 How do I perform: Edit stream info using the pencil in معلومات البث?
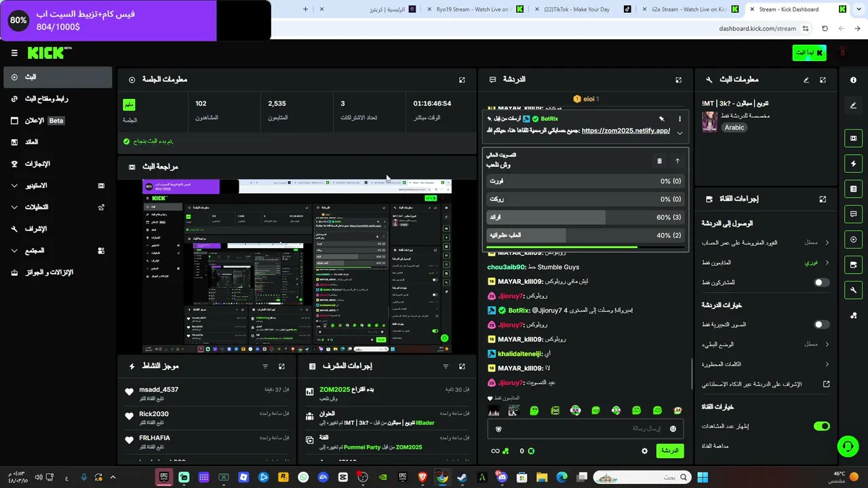(x=806, y=80)
